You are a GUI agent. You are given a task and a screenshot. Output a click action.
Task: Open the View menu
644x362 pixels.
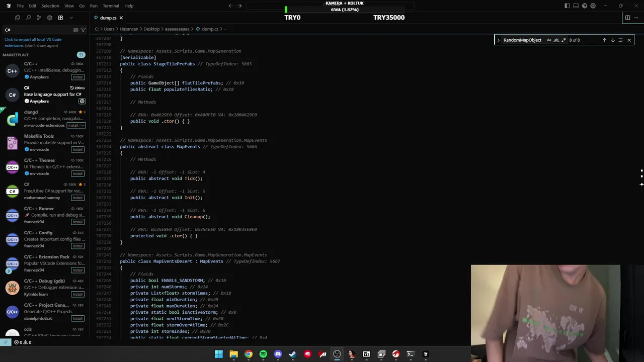[69, 6]
